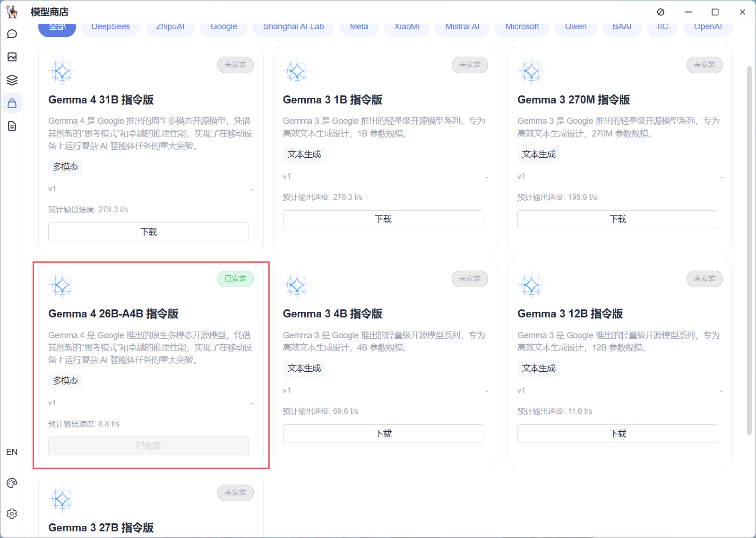The image size is (756, 538).
Task: Click the 未安装 badge on Gemma 3 1B
Action: coord(470,65)
